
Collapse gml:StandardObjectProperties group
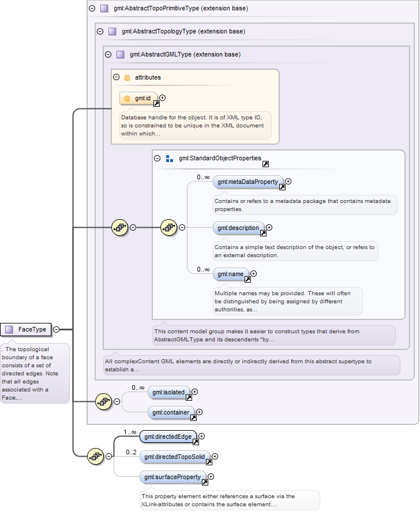[157, 159]
